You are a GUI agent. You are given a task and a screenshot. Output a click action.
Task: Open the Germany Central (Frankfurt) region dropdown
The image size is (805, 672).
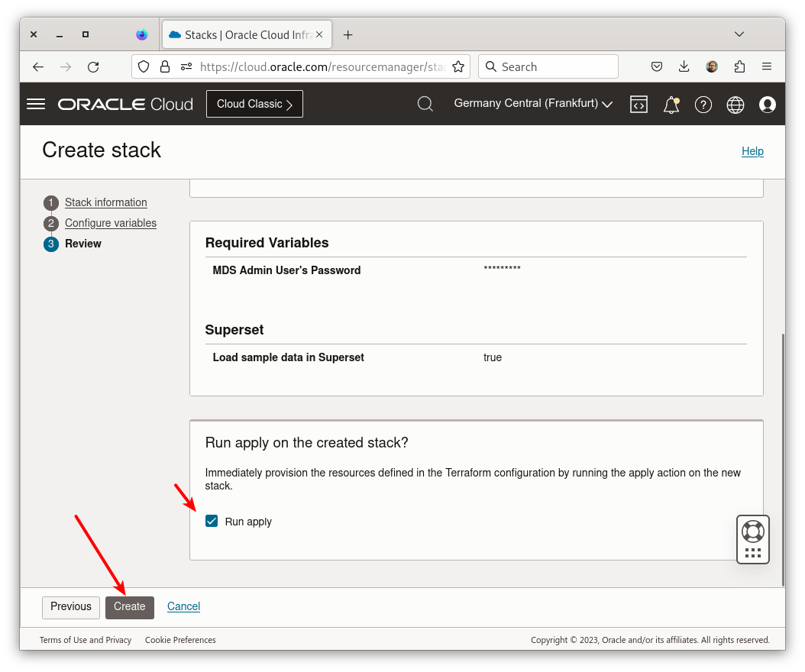click(532, 104)
